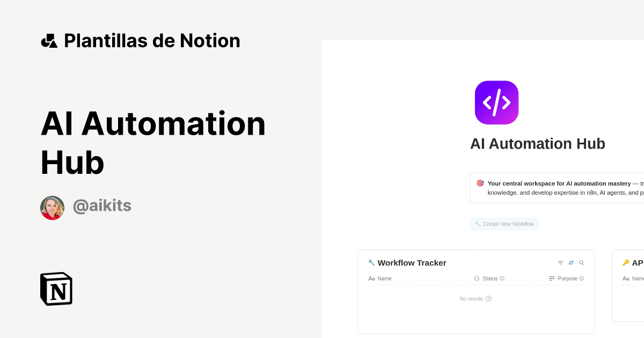
Task: Click the AI Automation Hub page title
Action: [x=538, y=144]
